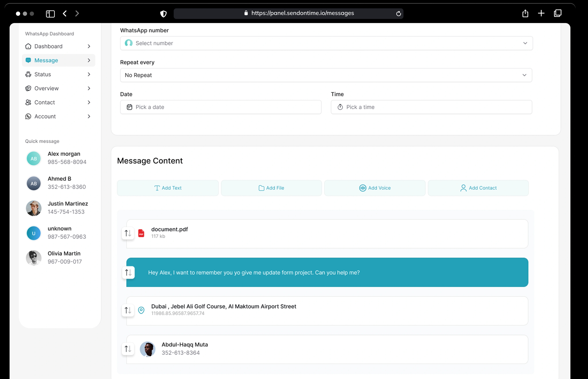The image size is (588, 379).
Task: Click reorder arrows for the Hey Alex message
Action: point(128,272)
